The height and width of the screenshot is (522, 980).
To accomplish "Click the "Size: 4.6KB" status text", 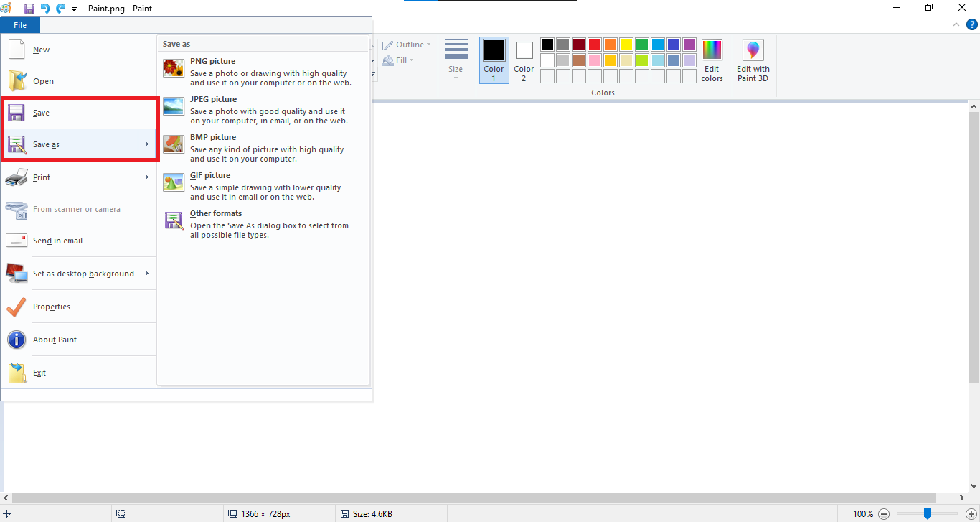I will click(x=372, y=514).
